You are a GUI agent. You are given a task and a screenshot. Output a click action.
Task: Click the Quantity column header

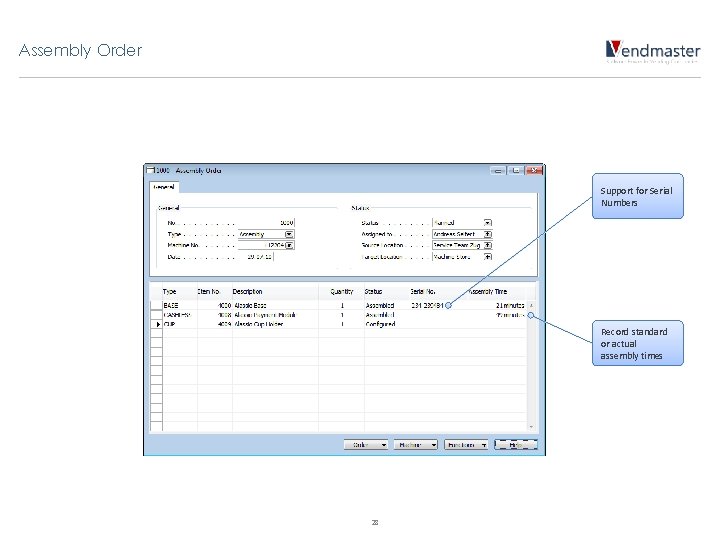tap(341, 292)
